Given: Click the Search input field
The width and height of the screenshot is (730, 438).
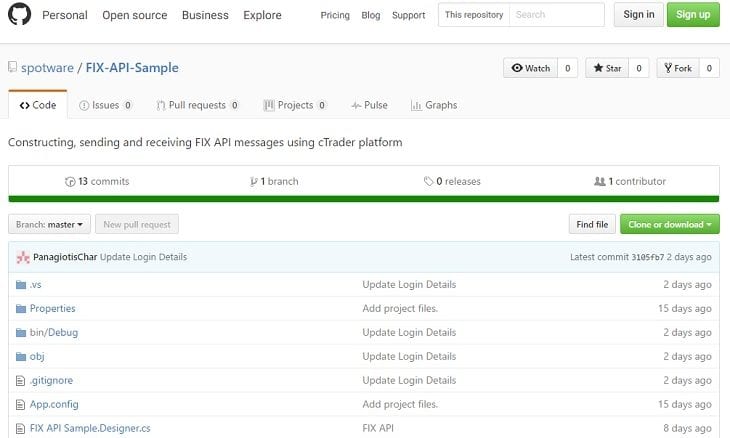Looking at the screenshot, I should pos(557,14).
